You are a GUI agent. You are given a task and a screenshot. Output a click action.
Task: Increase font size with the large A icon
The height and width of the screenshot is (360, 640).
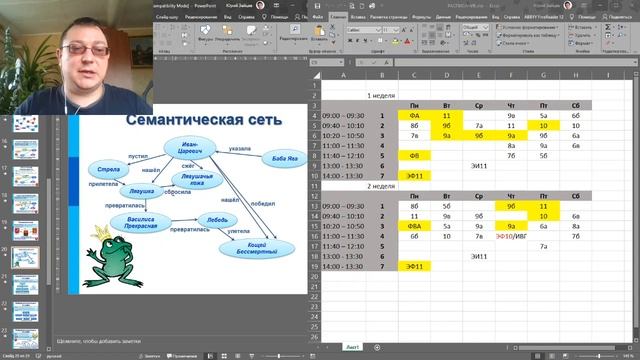(x=404, y=30)
